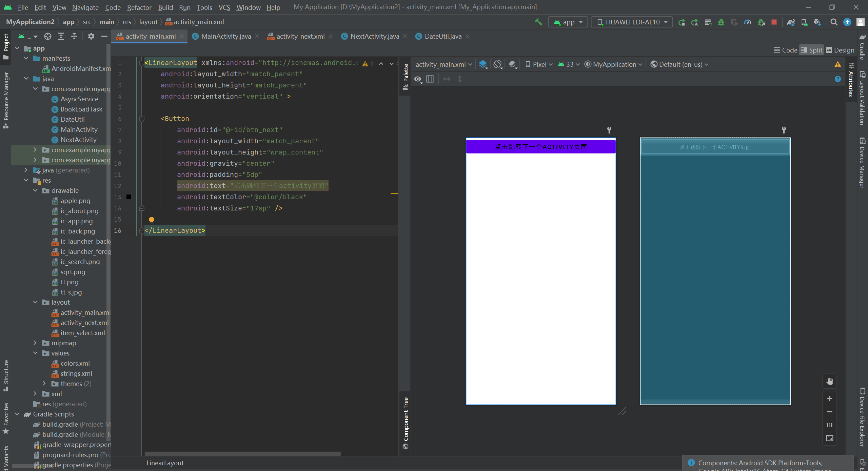The height and width of the screenshot is (471, 868).
Task: Switch editor to Split view mode
Action: (x=811, y=50)
